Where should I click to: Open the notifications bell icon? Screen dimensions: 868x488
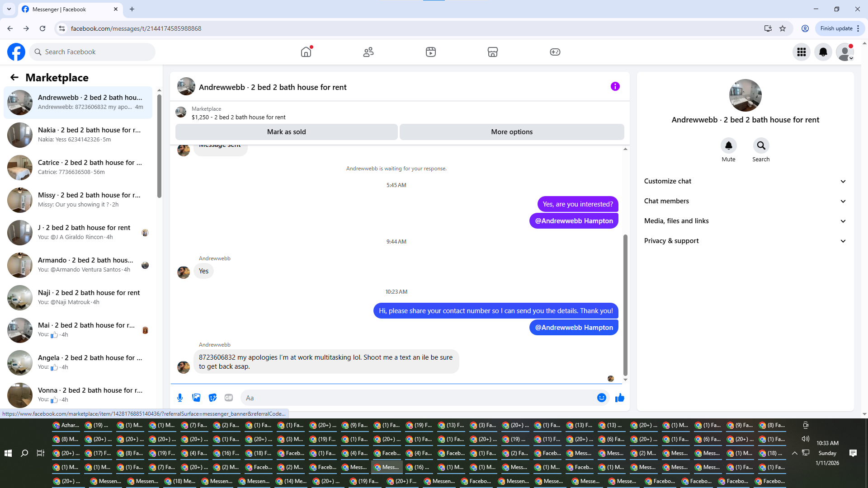pyautogui.click(x=823, y=52)
